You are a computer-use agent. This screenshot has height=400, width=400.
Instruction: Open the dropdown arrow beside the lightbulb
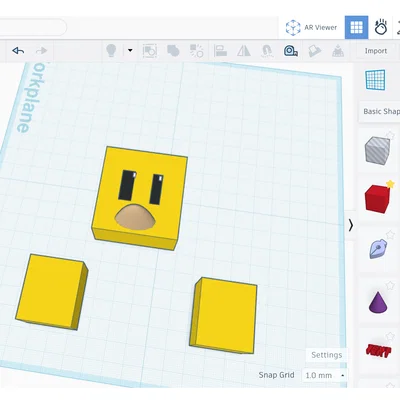click(130, 51)
